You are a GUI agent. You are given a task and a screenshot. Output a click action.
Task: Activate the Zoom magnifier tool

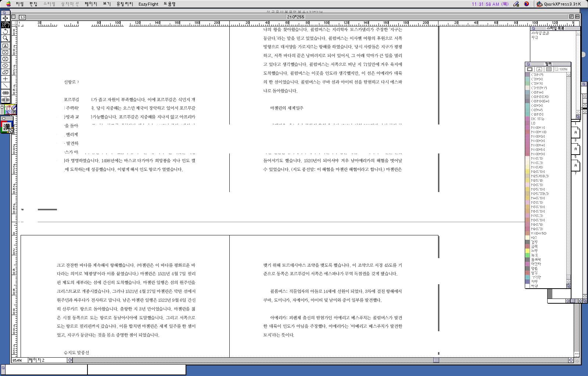click(x=5, y=38)
